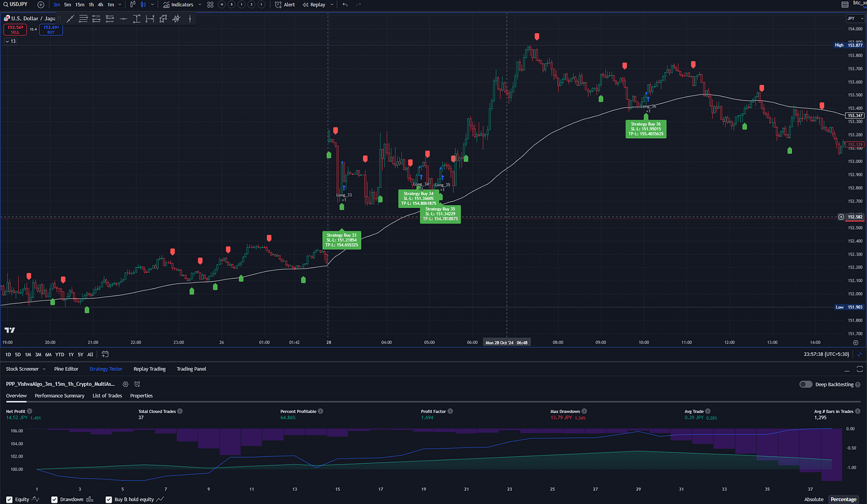Click the blue BUY price button

[x=51, y=29]
